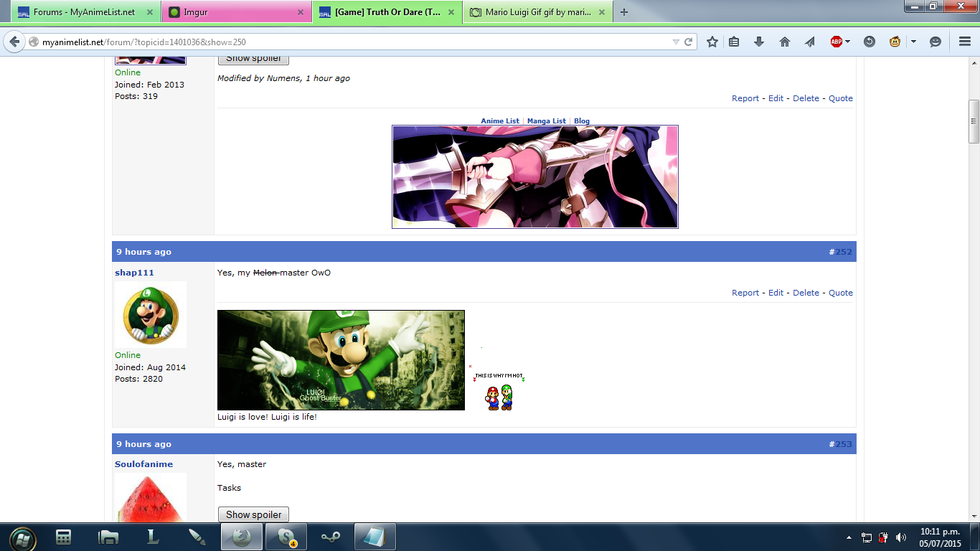Screen dimensions: 980x551
Task: Go to the browser home page
Action: point(784,42)
